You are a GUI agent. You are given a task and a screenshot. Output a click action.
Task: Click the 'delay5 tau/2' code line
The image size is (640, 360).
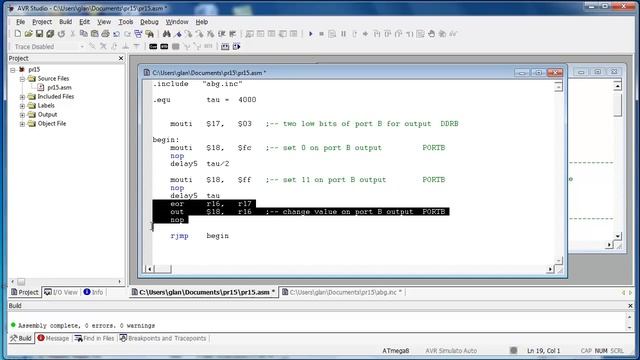click(200, 164)
